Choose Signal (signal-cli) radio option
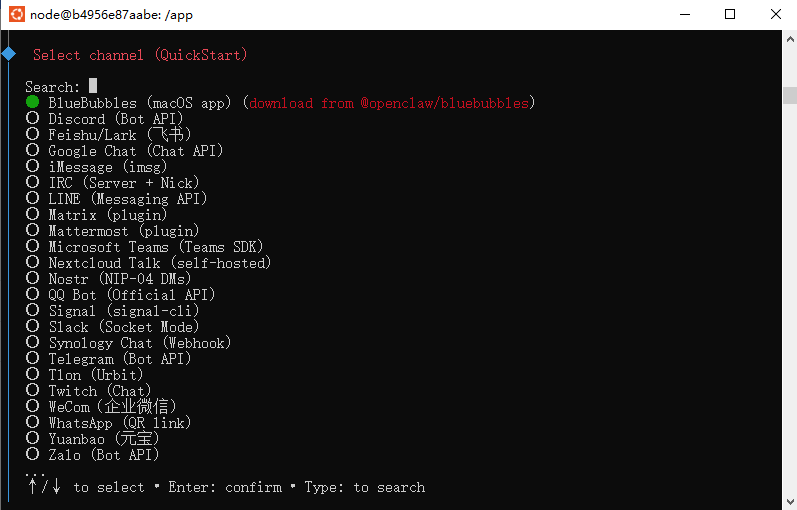 (33, 310)
